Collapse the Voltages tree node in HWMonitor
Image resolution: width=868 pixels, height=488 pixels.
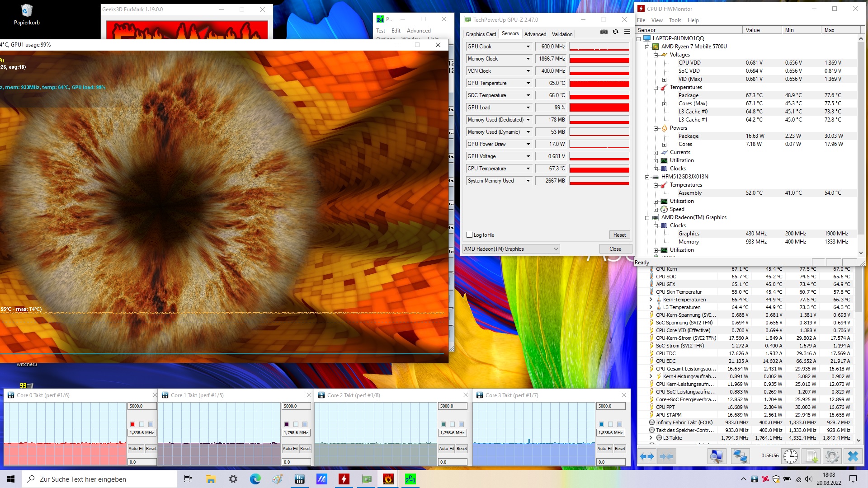point(656,55)
